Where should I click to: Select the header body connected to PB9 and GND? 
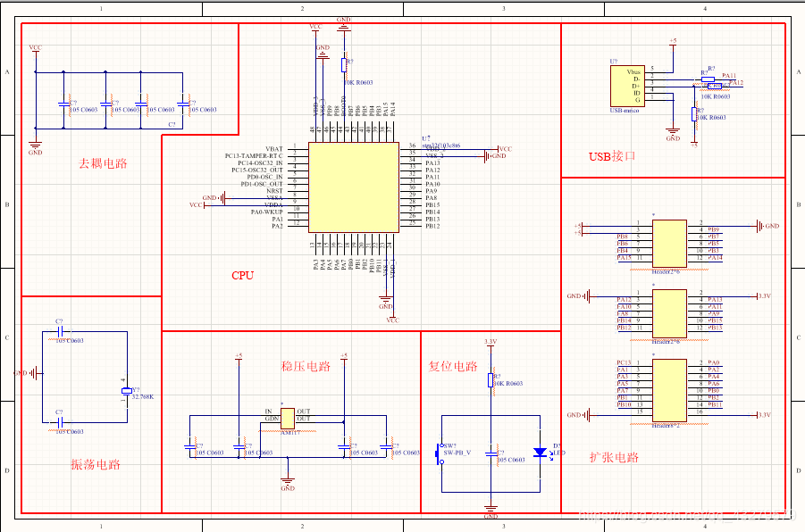click(x=669, y=244)
